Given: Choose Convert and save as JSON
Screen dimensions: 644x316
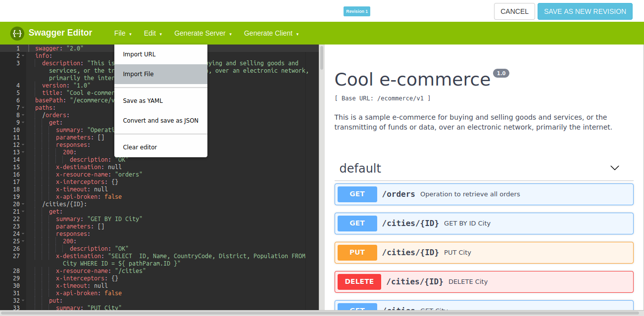Looking at the screenshot, I should tap(160, 120).
